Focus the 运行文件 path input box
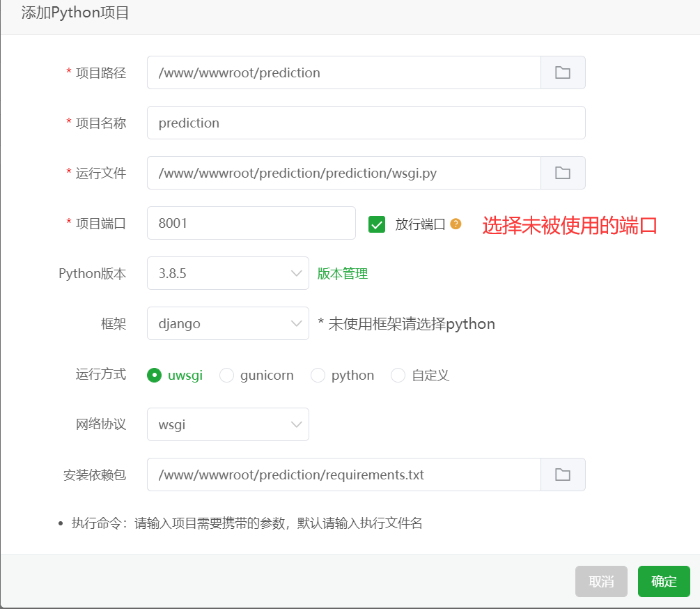700x609 pixels. coord(343,173)
